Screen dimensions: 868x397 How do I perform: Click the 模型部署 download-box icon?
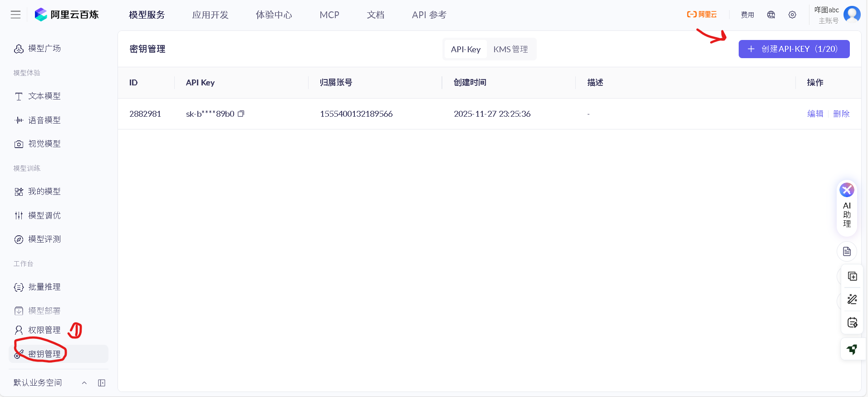pos(19,311)
